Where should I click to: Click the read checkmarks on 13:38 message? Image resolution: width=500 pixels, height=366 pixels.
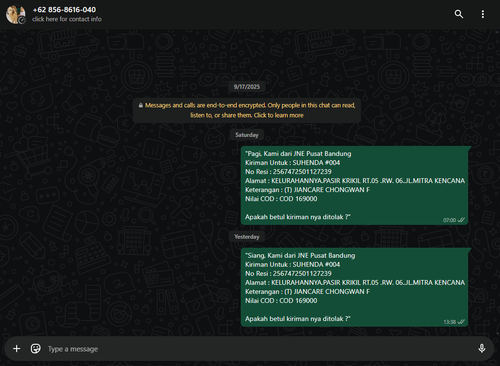click(461, 322)
